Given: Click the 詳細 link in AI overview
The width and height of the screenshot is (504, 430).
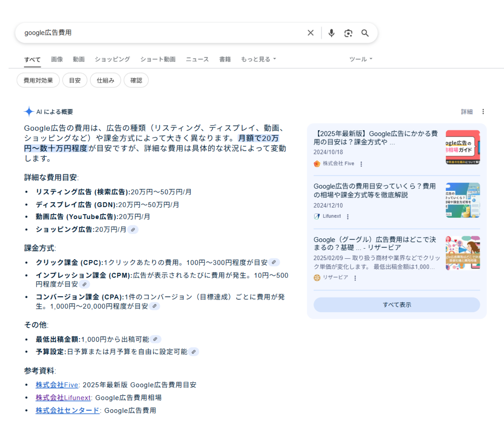Looking at the screenshot, I should tap(467, 112).
